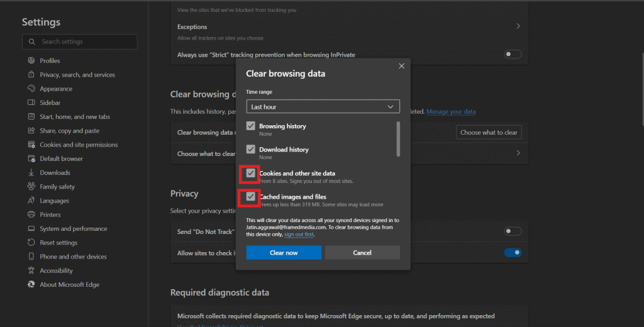
Task: Click the search magnifier icon
Action: [x=31, y=42]
